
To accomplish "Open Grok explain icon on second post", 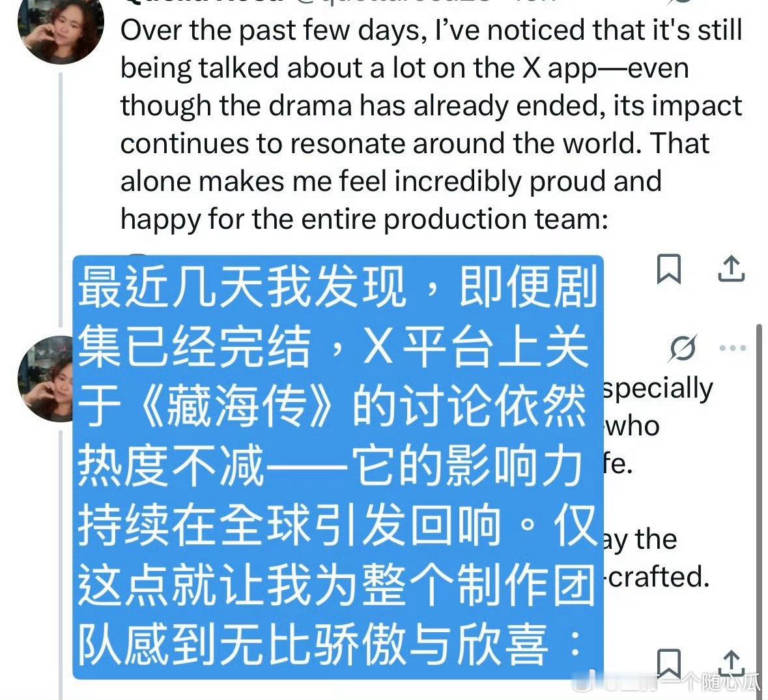I will click(x=682, y=349).
